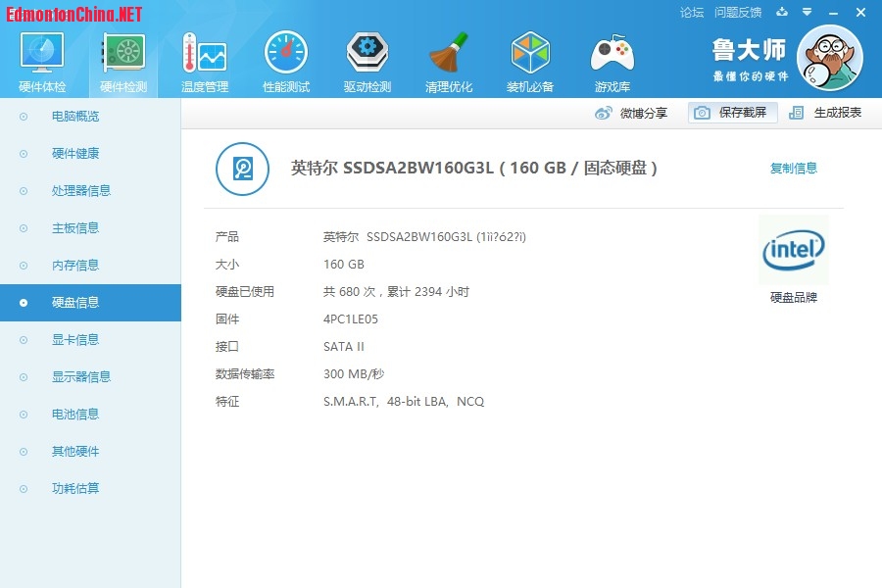Open the 硬件体检 (hardware checkup) tool

(x=40, y=59)
